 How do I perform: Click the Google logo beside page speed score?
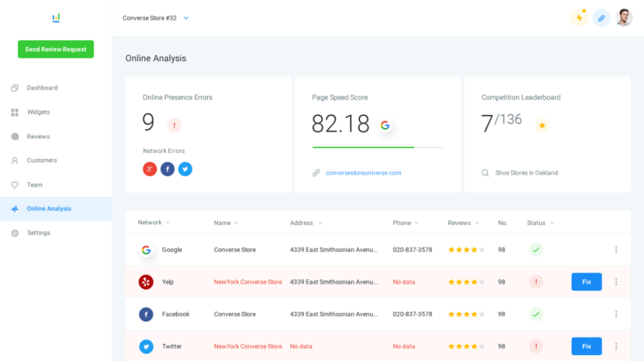pos(385,125)
